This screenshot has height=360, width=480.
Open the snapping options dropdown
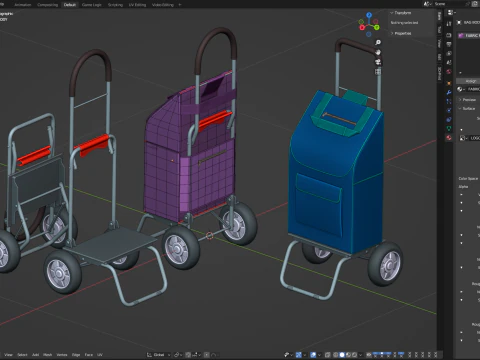click(196, 355)
